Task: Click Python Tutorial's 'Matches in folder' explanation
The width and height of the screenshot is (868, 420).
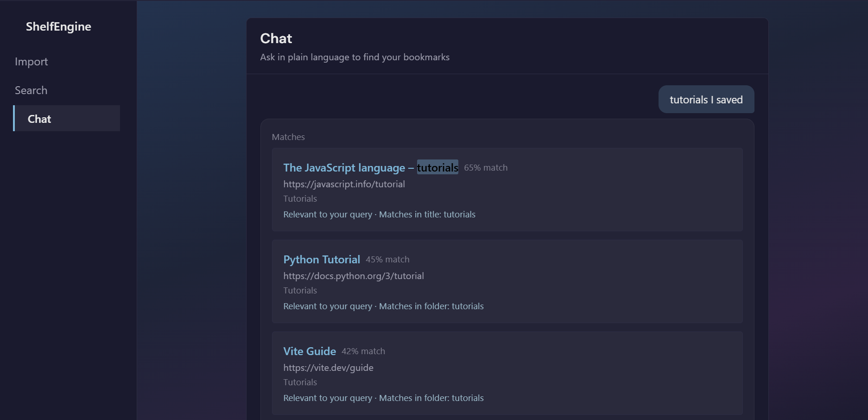Action: click(x=431, y=306)
